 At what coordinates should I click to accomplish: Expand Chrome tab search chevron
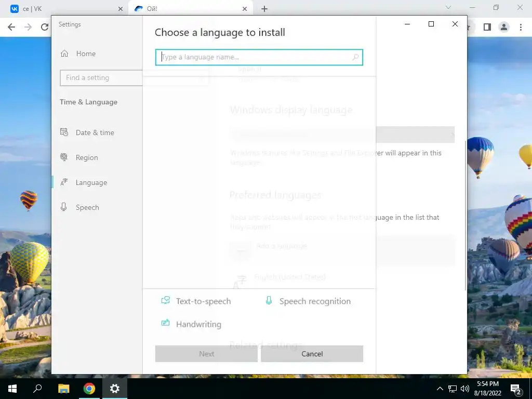click(448, 7)
